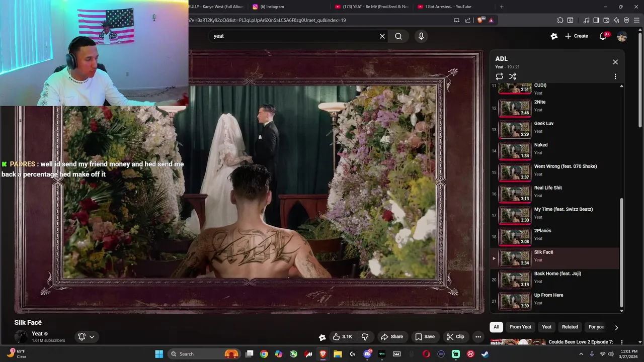The height and width of the screenshot is (362, 644).
Task: Dislike the Silk Facë video
Action: click(365, 337)
